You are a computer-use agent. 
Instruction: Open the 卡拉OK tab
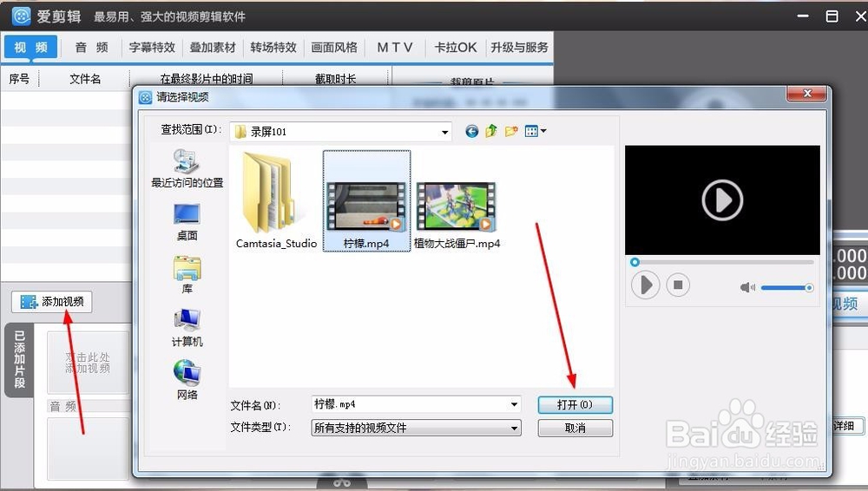click(456, 48)
